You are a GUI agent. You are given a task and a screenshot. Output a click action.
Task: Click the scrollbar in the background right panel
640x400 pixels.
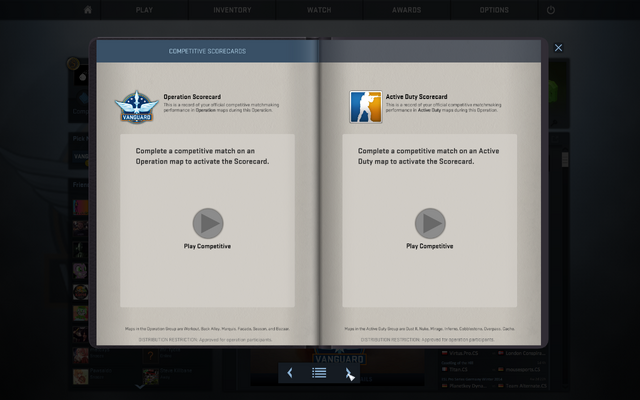(565, 160)
